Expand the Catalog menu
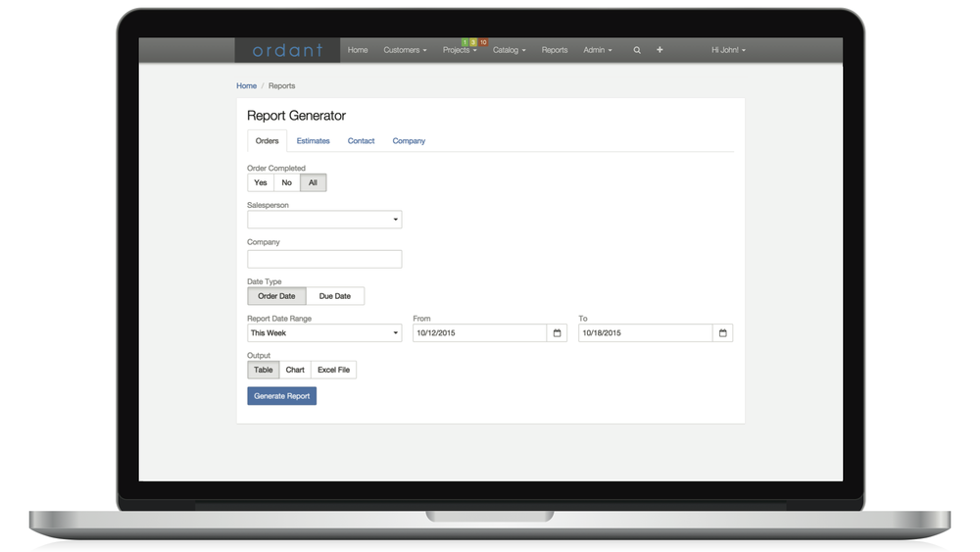Screen dimensions: 980x552 click(509, 50)
